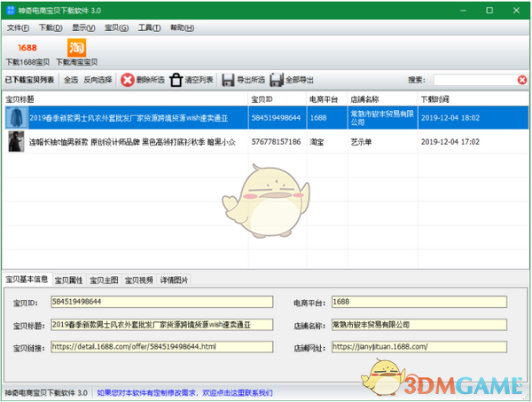Click the blue contact-us link in status bar

184,393
